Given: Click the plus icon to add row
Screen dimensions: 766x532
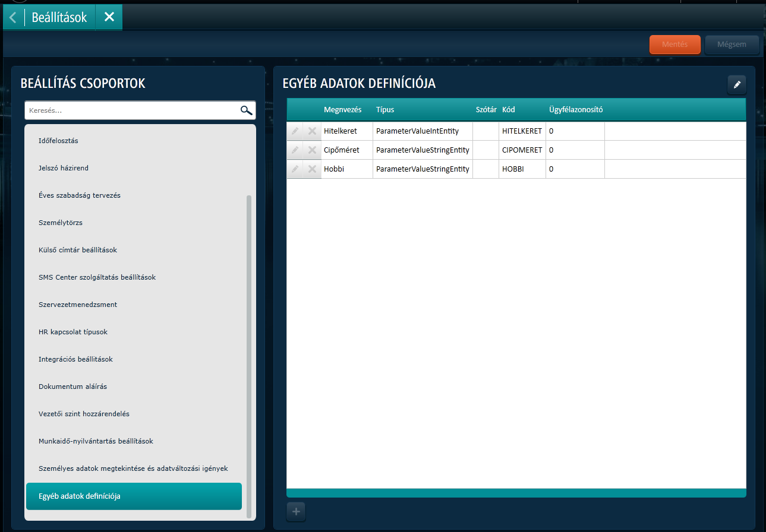Looking at the screenshot, I should click(296, 511).
